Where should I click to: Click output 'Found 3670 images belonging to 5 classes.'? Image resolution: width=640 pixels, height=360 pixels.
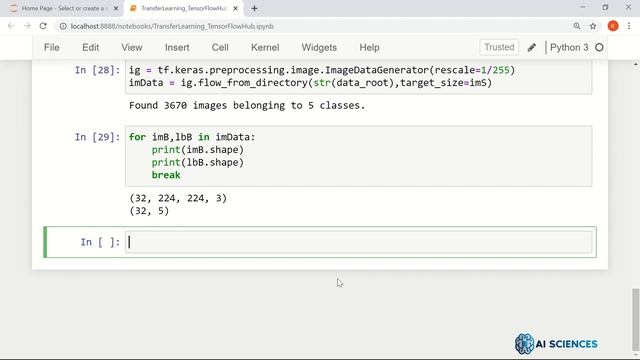coord(247,105)
